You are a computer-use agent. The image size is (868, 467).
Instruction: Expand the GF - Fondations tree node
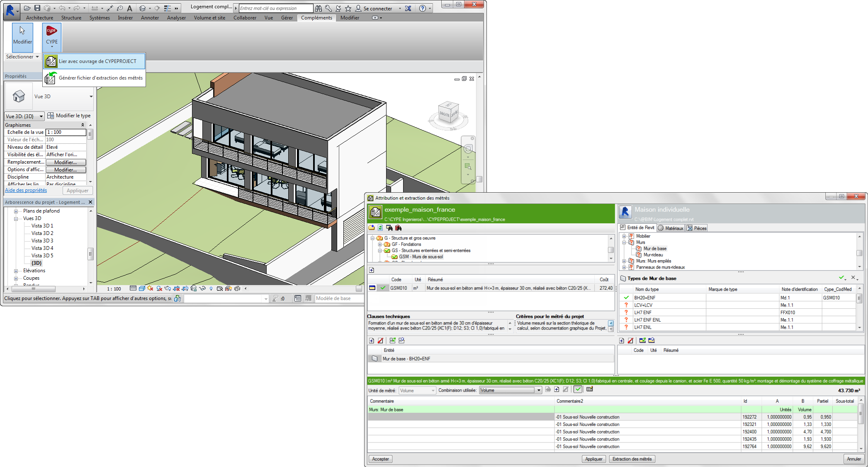[379, 244]
